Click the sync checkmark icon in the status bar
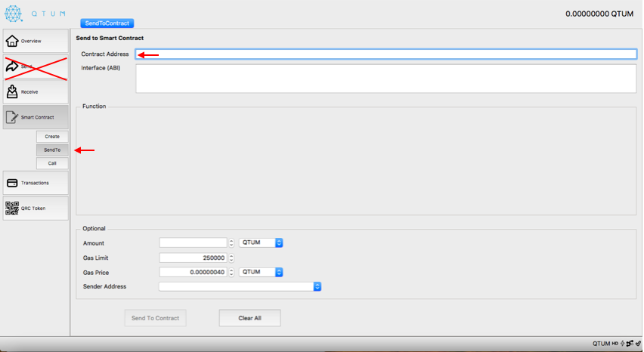 click(x=638, y=344)
